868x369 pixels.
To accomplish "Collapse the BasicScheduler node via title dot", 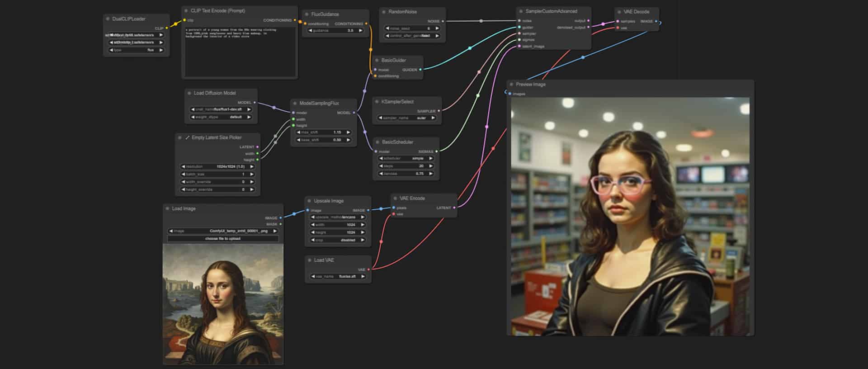I will pos(377,142).
